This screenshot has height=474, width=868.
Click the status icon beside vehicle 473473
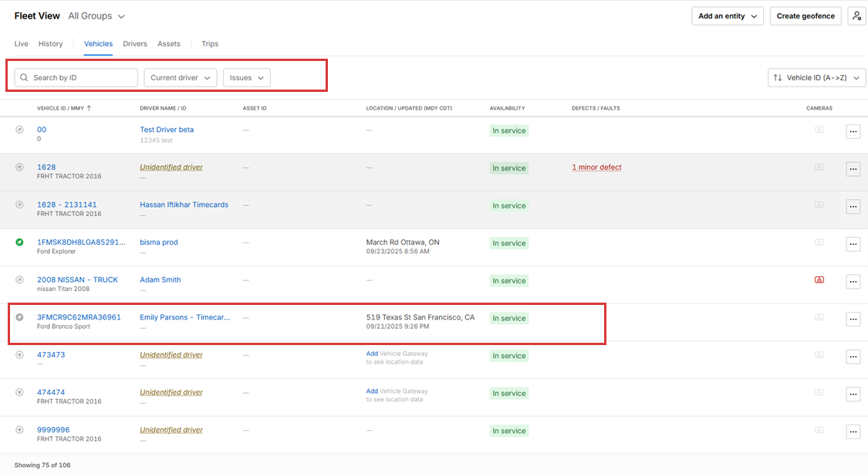pyautogui.click(x=20, y=355)
